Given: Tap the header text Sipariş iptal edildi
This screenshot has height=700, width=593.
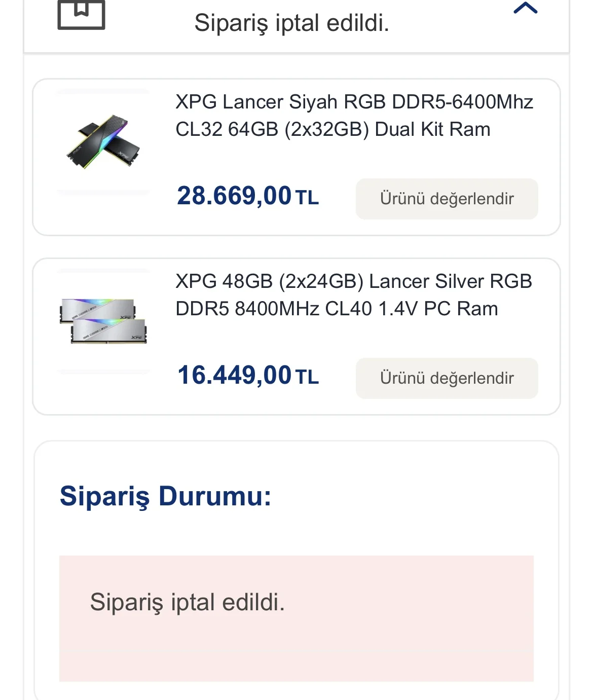Looking at the screenshot, I should [291, 23].
